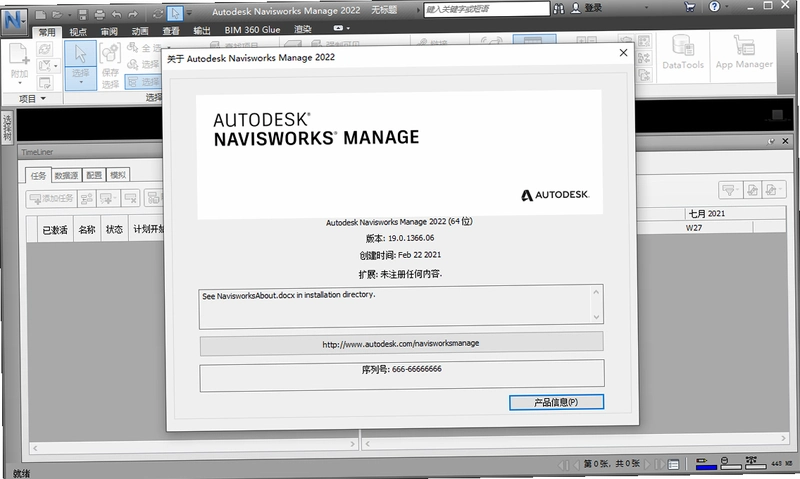Close the About Navisworks Manage dialog
800x479 pixels.
[x=623, y=53]
